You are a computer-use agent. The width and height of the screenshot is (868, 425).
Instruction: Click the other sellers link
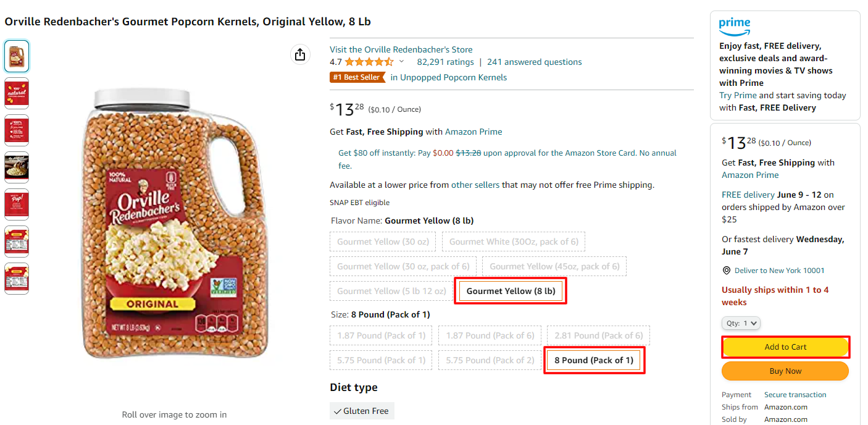pos(475,185)
